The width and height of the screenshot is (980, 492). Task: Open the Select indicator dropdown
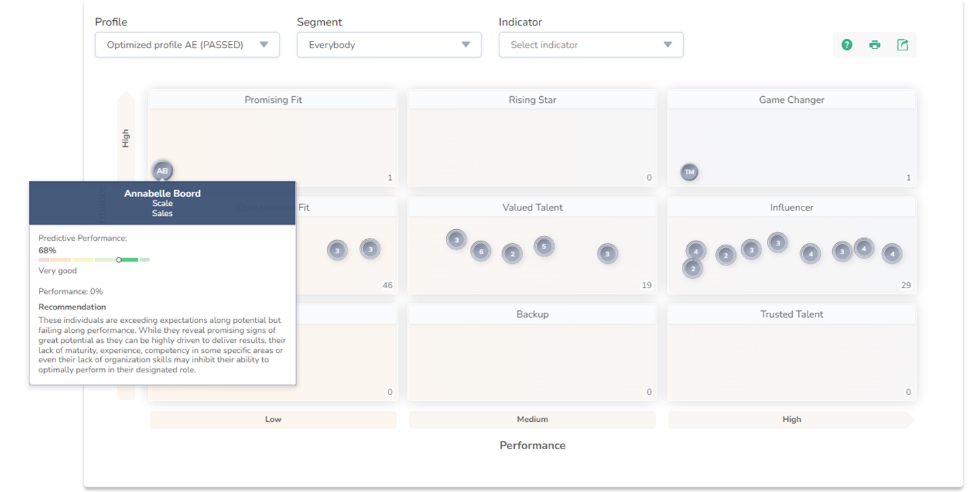[591, 45]
